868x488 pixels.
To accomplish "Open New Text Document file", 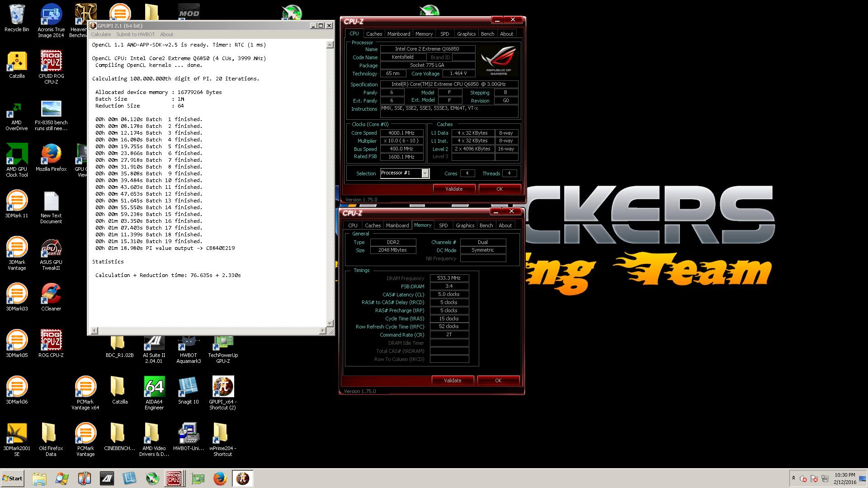I will click(51, 207).
